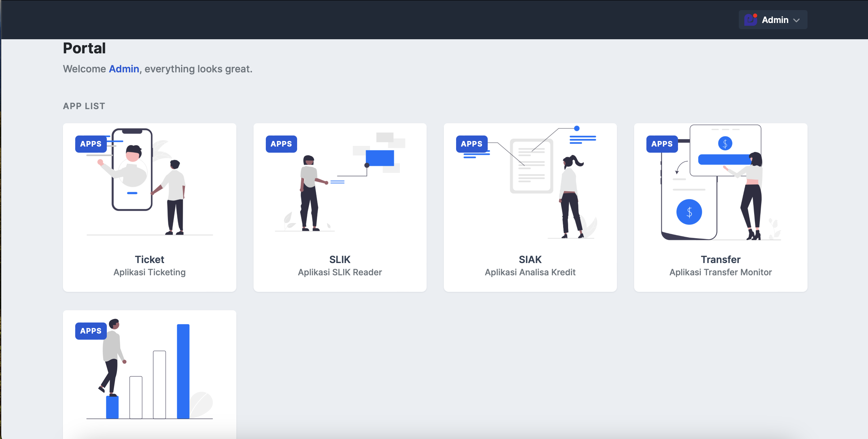The height and width of the screenshot is (439, 868).
Task: Open the SIAK app title
Action: 530,259
